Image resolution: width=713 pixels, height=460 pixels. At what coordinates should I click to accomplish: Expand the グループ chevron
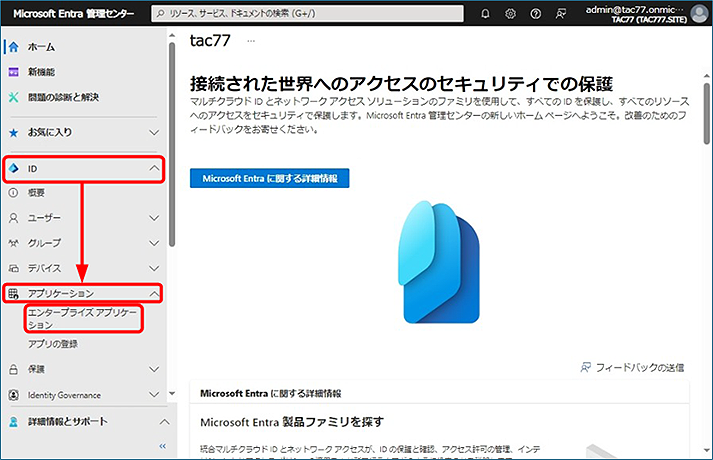154,243
